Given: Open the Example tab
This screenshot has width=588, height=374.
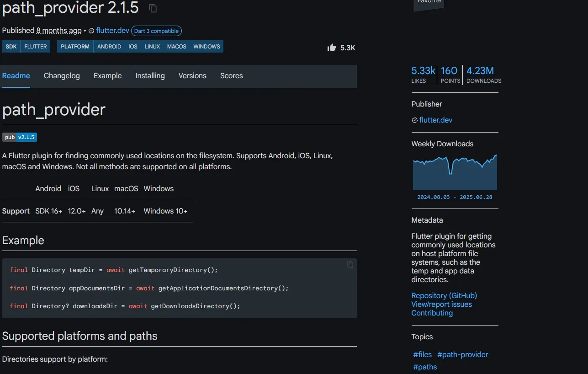Looking at the screenshot, I should click(x=108, y=76).
